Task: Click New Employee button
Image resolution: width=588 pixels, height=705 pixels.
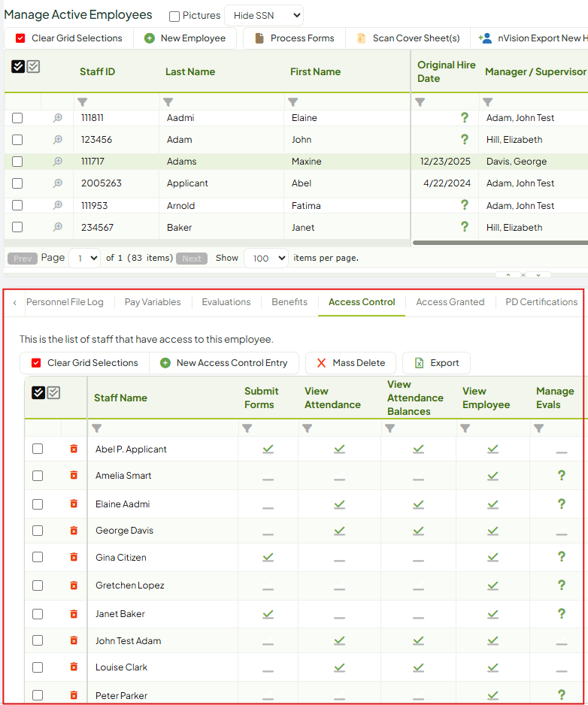Action: (x=185, y=38)
